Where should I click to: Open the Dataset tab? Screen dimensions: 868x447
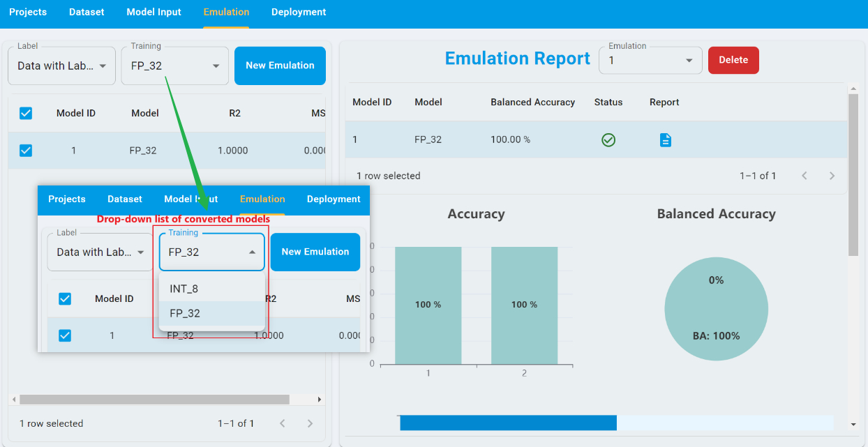pyautogui.click(x=87, y=13)
